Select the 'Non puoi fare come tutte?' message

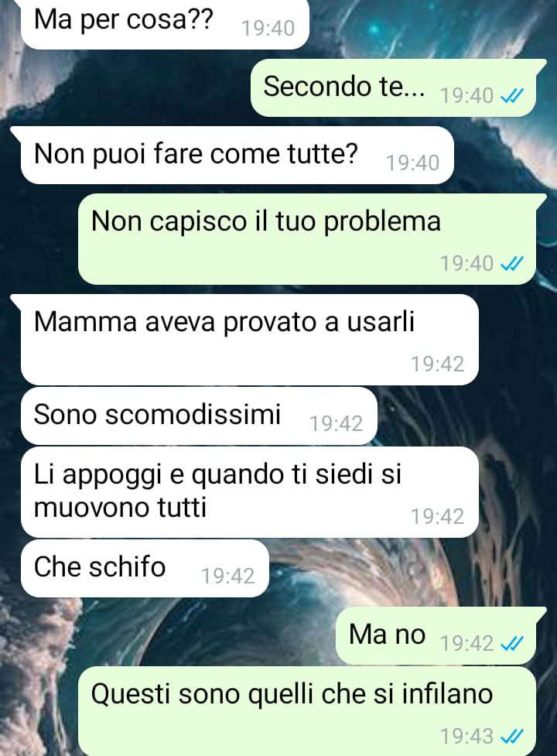[237, 156]
